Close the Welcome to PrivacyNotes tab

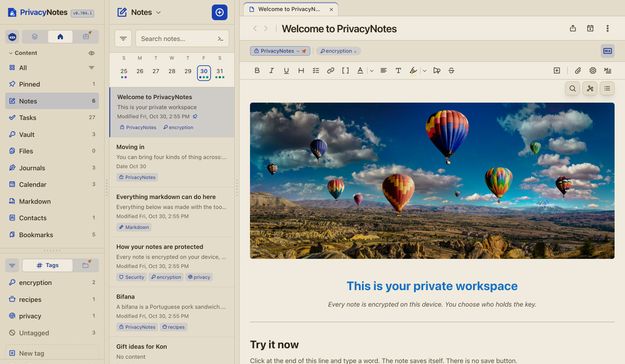pos(331,9)
